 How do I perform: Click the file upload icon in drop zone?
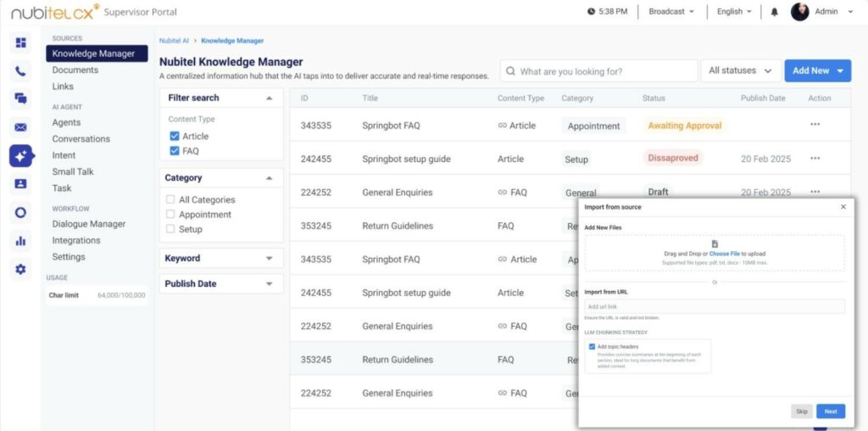[x=715, y=243]
